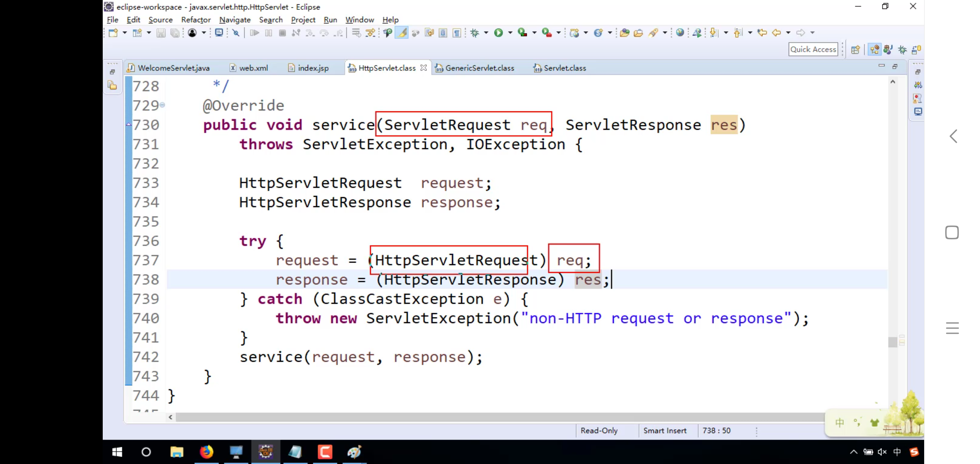Screen dimensions: 980x464
Task: Click the External Tools run icon
Action: click(546, 33)
